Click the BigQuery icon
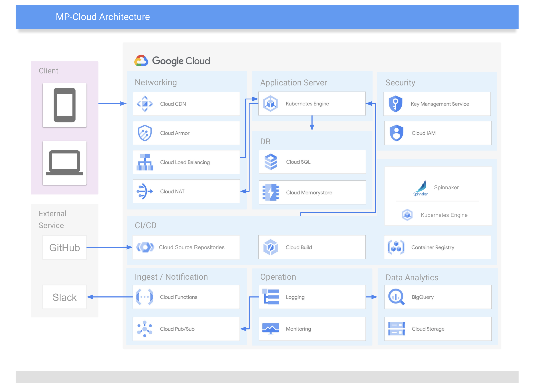 396,297
